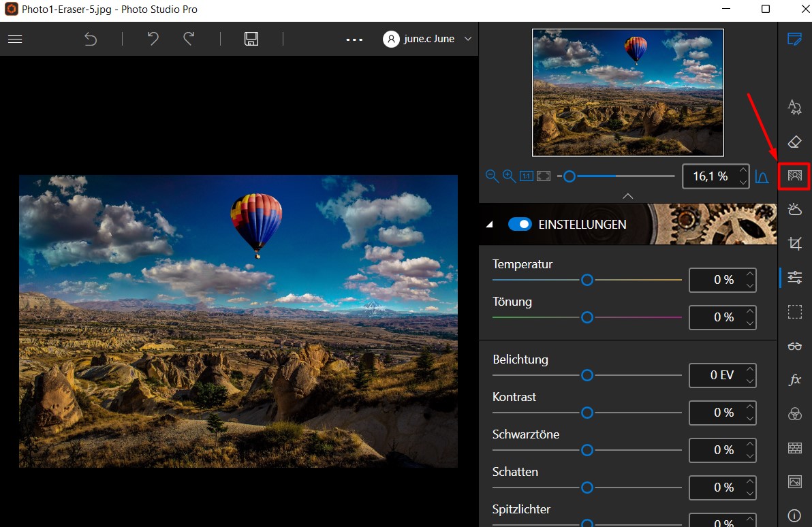Decrease Schatten with the down arrow
The image size is (812, 527).
[x=750, y=494]
